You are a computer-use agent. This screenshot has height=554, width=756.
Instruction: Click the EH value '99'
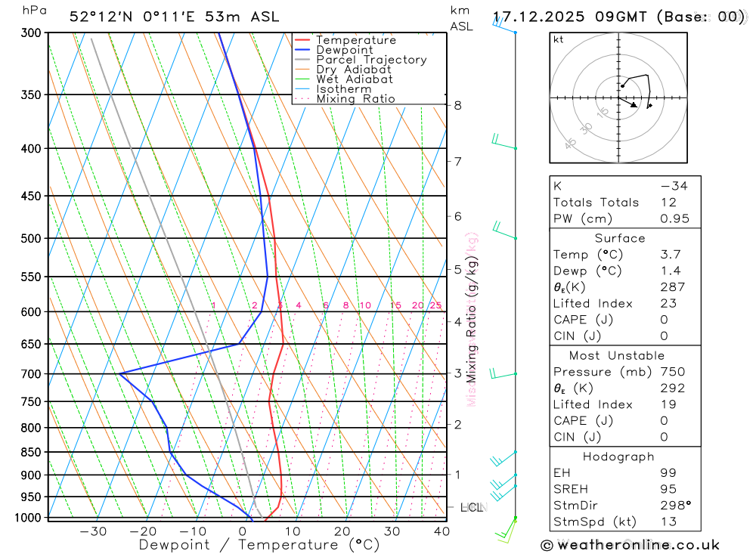669,473
